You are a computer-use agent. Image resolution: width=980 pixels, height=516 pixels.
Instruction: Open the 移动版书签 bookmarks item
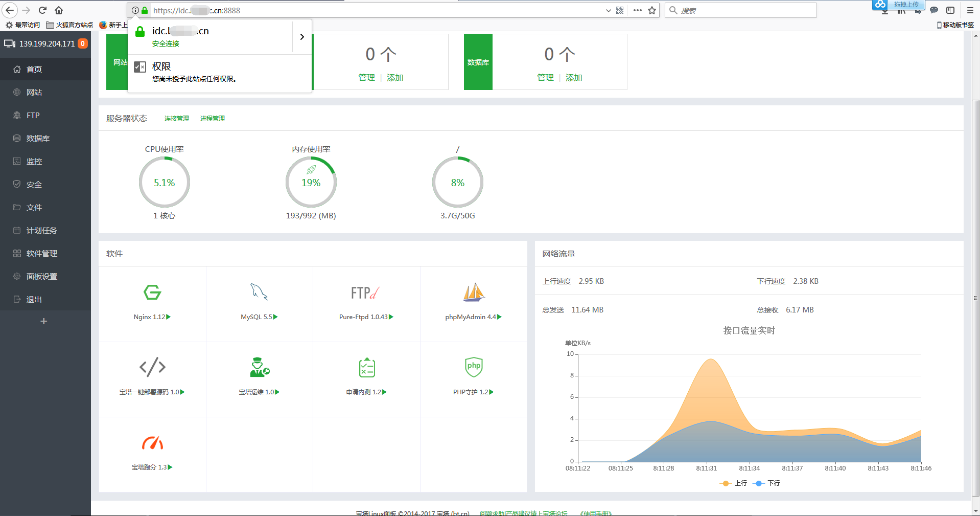[x=955, y=25]
